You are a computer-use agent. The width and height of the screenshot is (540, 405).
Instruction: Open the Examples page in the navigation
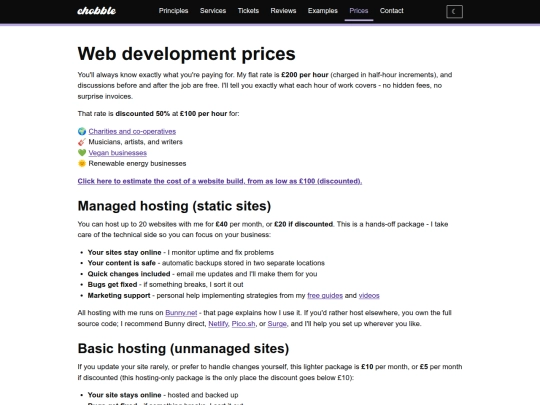click(323, 11)
